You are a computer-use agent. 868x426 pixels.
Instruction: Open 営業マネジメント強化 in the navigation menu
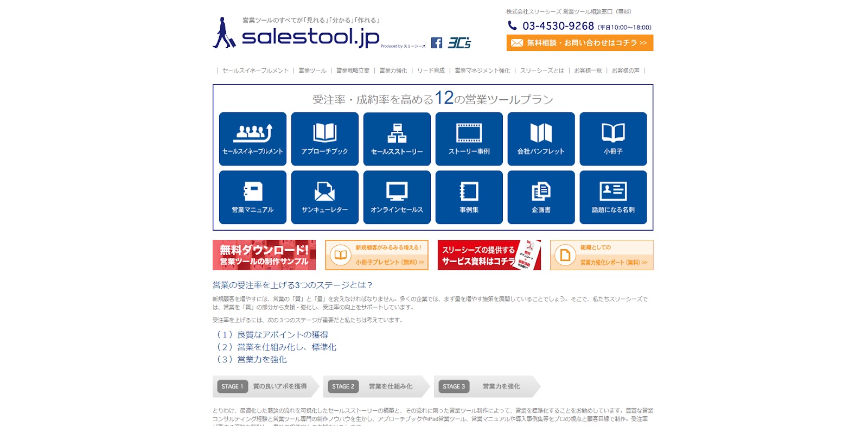pyautogui.click(x=482, y=71)
